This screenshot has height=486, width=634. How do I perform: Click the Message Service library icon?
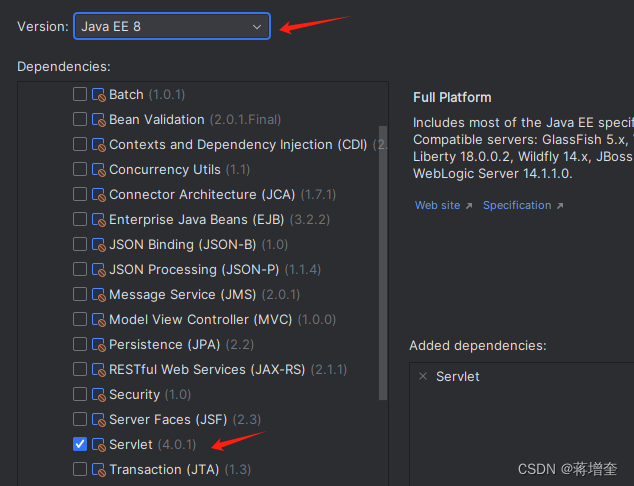(x=99, y=295)
